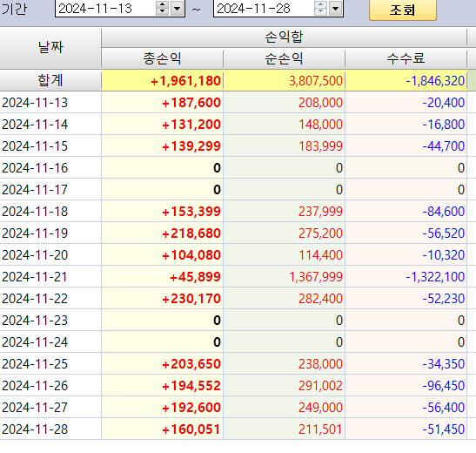Select gross profit +104,080 cell
476x453 pixels.
163,255
